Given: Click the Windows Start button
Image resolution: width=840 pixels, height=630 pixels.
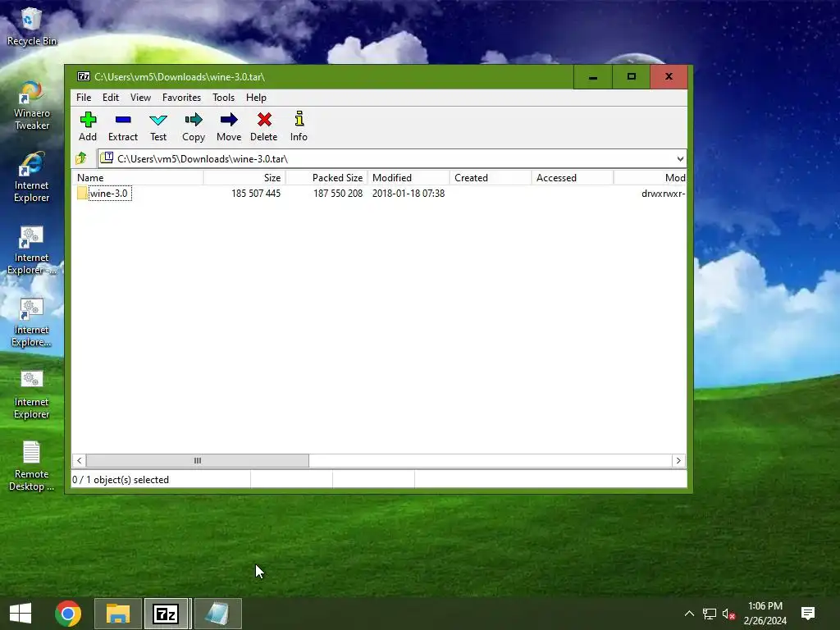Looking at the screenshot, I should point(21,614).
